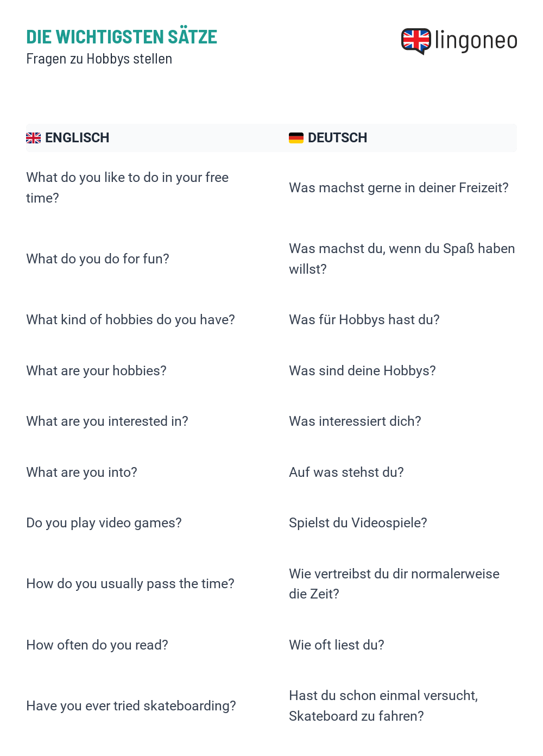
Task: Click the phrase What do you do for fun?
Action: tap(98, 259)
